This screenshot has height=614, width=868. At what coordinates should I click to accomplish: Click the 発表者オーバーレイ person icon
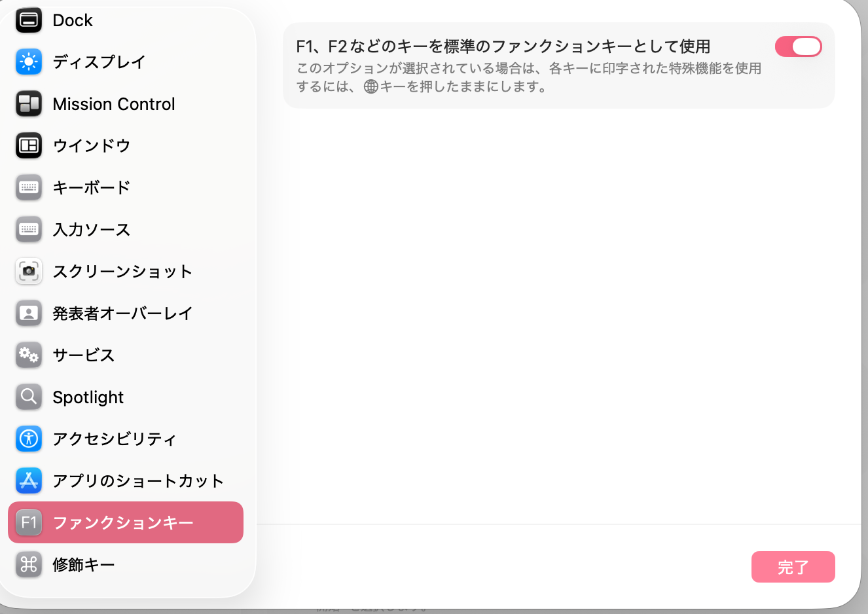[x=29, y=313]
